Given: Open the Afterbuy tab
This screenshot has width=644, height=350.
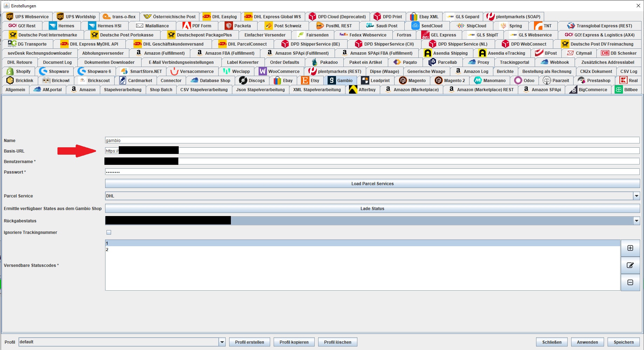Looking at the screenshot, I should coord(363,89).
